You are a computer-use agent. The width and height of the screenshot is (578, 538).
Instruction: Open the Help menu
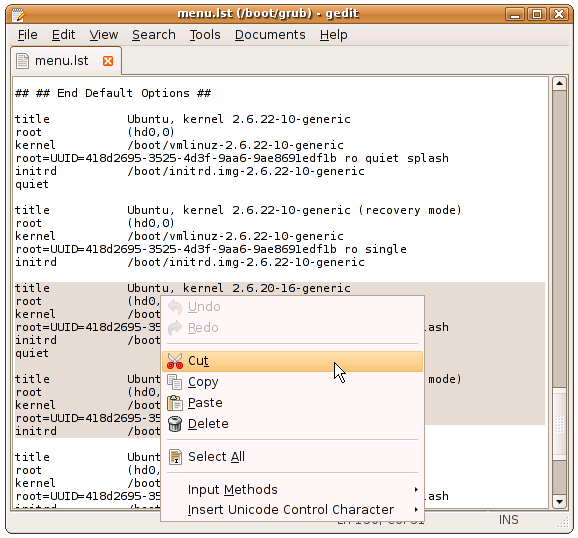pyautogui.click(x=333, y=35)
